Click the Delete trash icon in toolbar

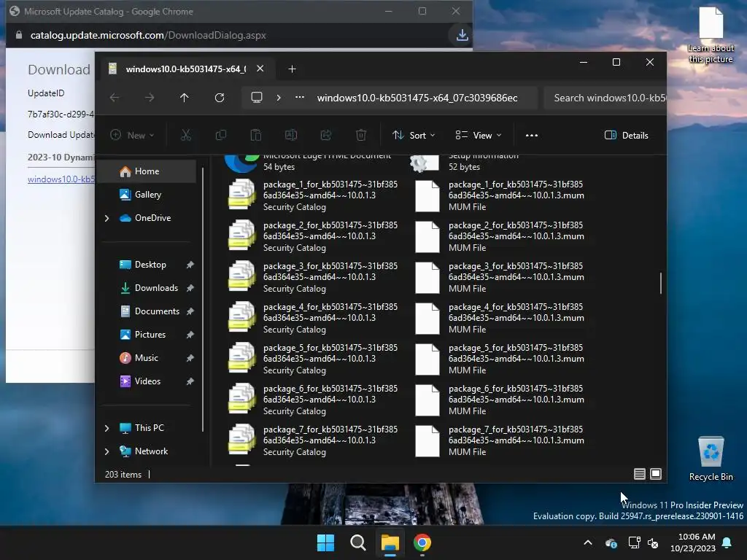point(361,135)
